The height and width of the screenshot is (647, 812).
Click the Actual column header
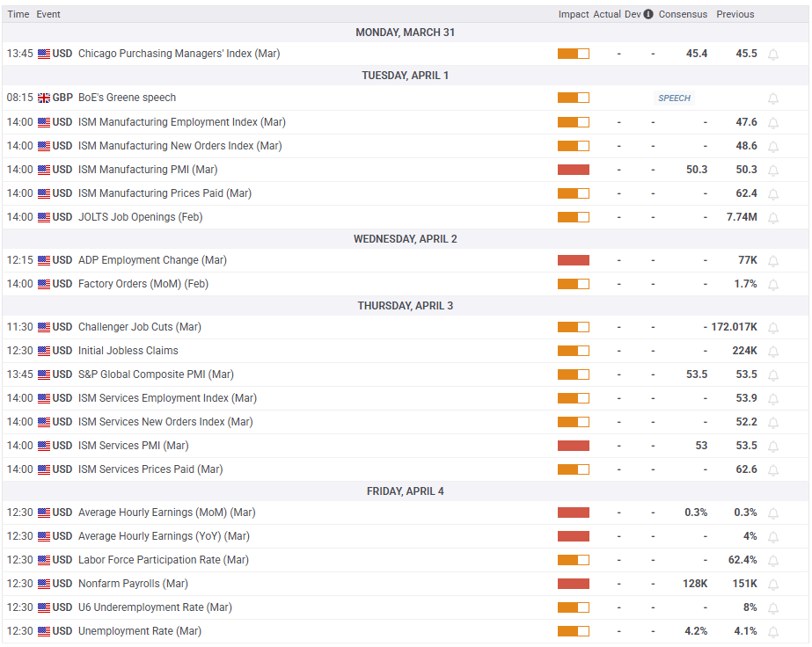pyautogui.click(x=607, y=14)
